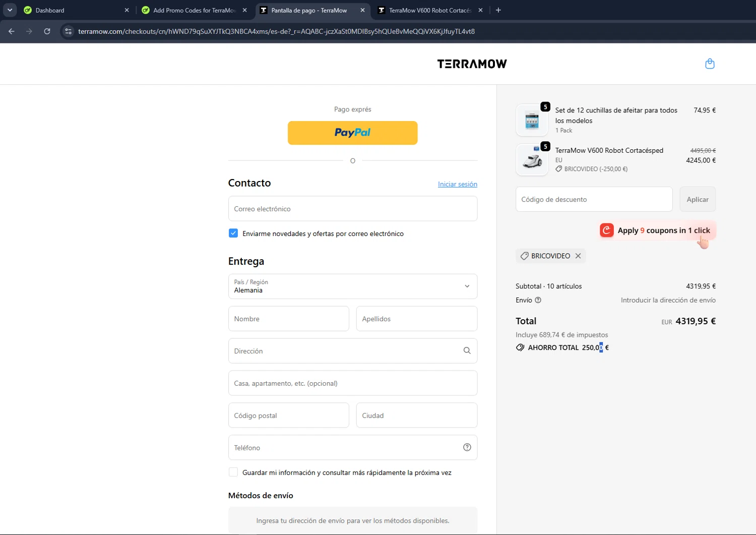756x535 pixels.
Task: Check Guardar mi información checkbox
Action: click(233, 472)
